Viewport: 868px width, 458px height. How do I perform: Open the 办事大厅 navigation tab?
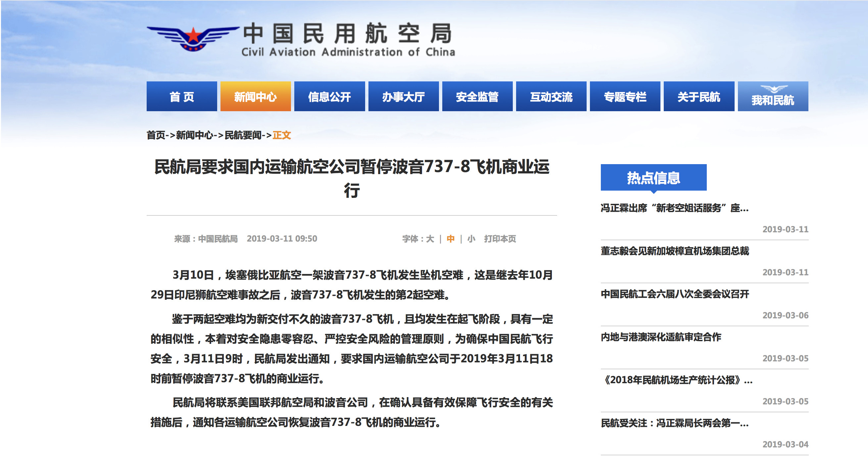[x=403, y=96]
